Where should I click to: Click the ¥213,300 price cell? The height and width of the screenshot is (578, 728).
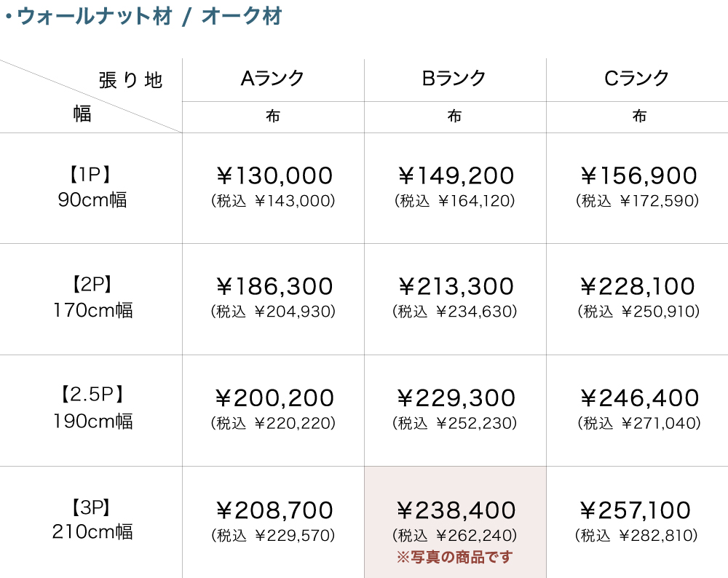click(x=455, y=287)
